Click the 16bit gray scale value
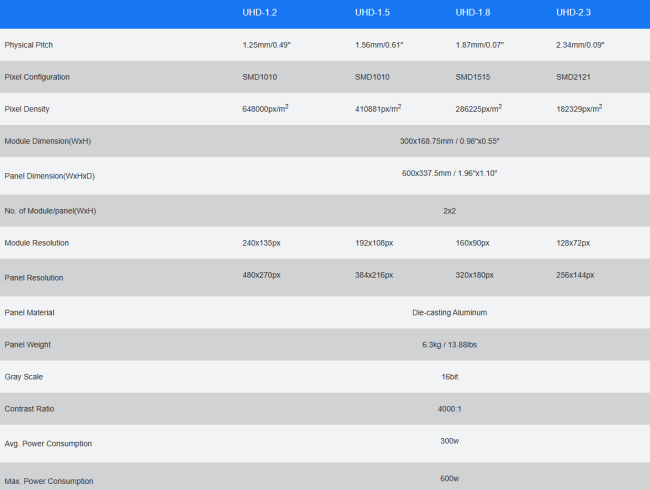650x490 pixels. [449, 377]
